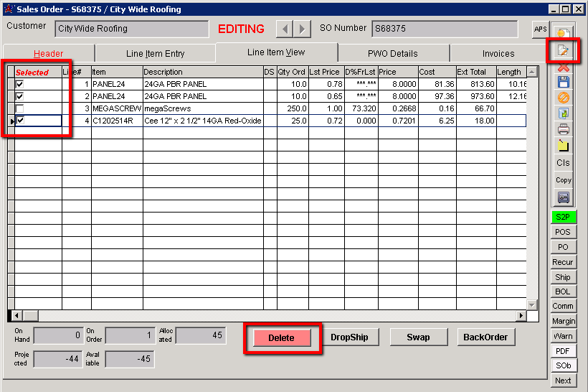Click the new record icon
This screenshot has width=588, height=392.
click(564, 34)
